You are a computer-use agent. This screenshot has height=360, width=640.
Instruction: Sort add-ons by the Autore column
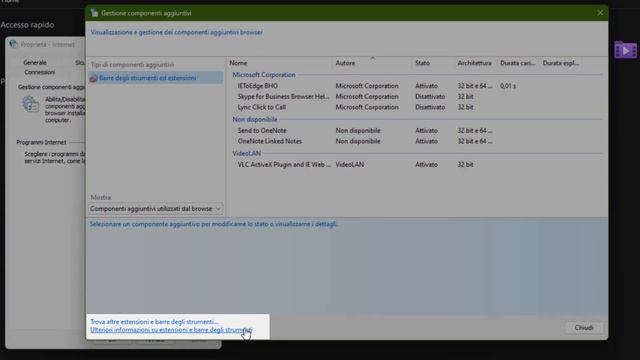pos(345,63)
